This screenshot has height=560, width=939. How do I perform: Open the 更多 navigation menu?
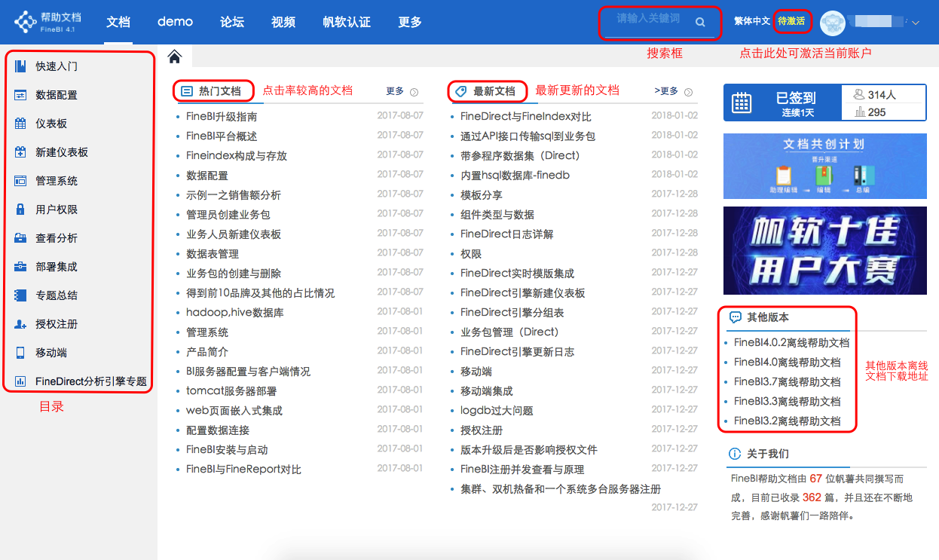point(410,22)
